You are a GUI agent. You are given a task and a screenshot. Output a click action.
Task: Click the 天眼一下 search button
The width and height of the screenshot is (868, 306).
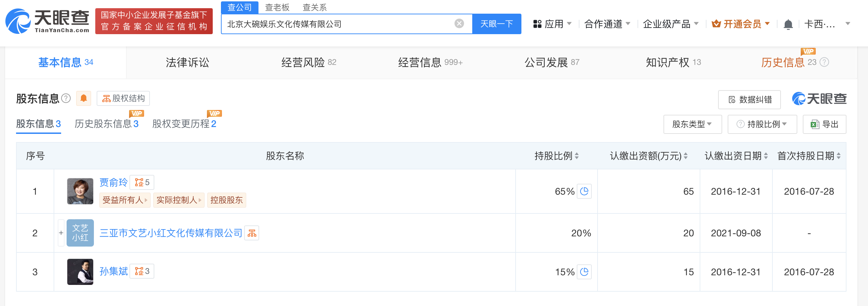click(496, 24)
